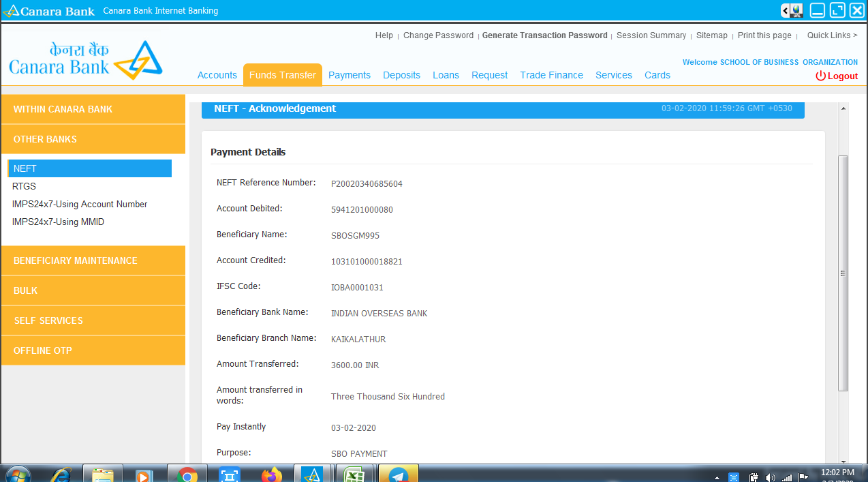Click credited account 103101000018821

coord(367,262)
